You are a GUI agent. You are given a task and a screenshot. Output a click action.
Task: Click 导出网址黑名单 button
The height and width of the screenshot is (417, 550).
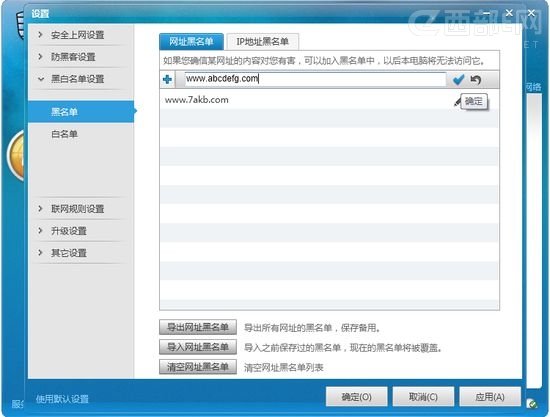point(198,327)
